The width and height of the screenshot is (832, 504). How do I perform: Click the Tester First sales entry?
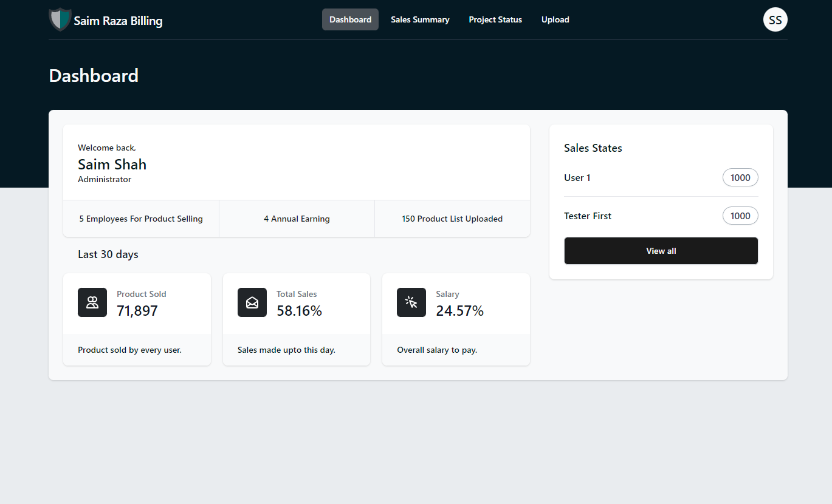click(x=587, y=216)
